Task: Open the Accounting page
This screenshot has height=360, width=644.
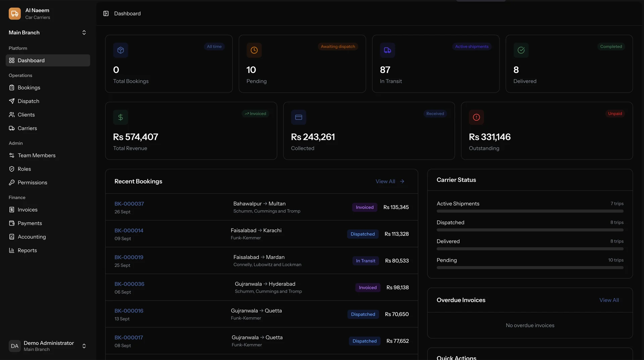Action: [48, 237]
